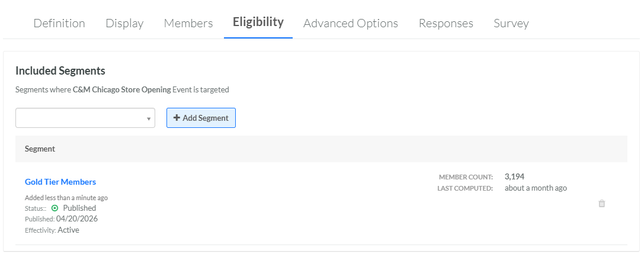Go to the Members tab

point(188,24)
